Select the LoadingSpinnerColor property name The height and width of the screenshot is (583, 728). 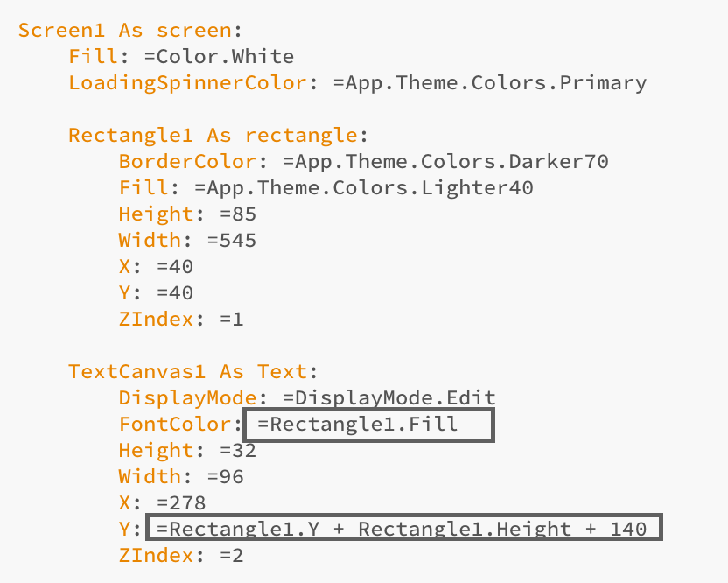coord(187,83)
